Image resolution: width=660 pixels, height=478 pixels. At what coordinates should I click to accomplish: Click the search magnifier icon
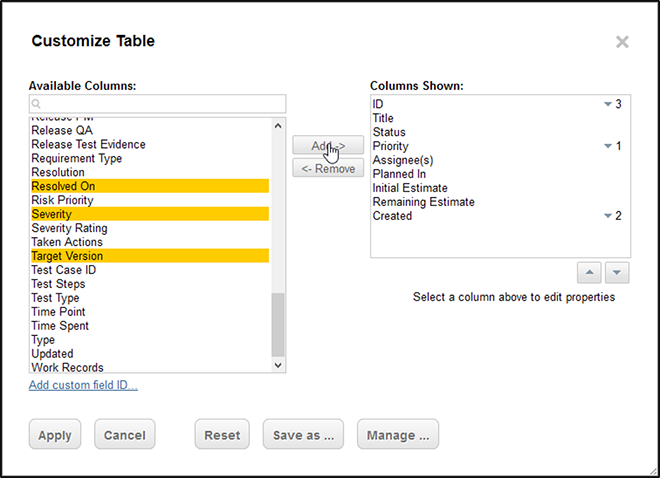pos(36,104)
